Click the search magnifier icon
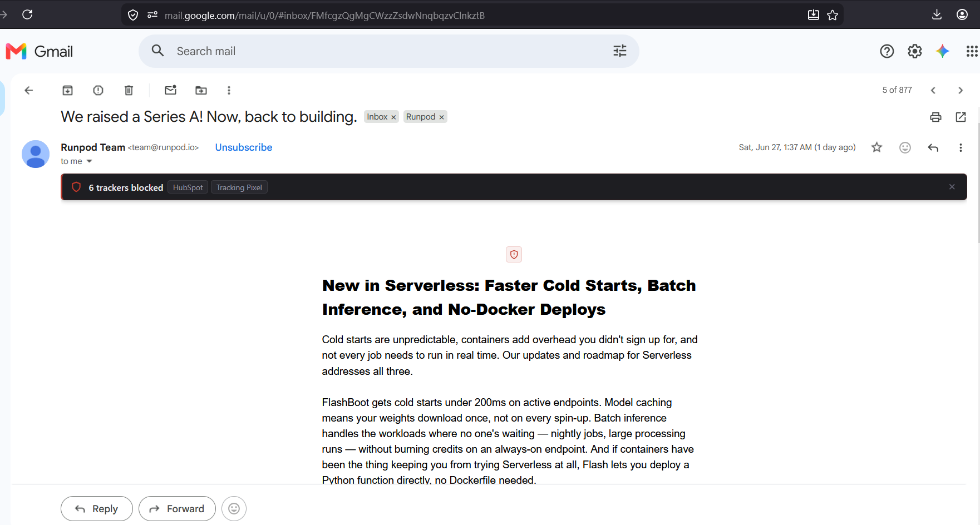The width and height of the screenshot is (980, 525). point(158,51)
